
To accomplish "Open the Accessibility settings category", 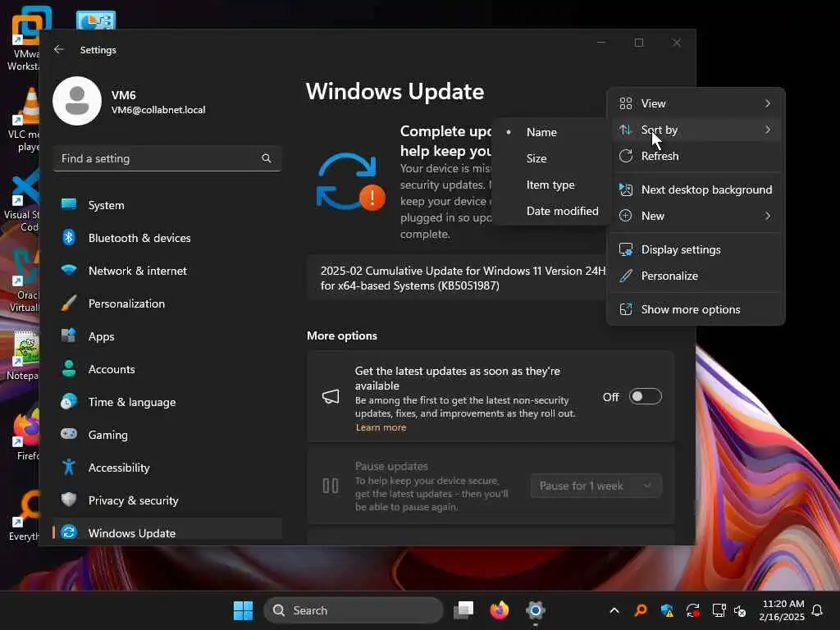I will (x=167, y=468).
